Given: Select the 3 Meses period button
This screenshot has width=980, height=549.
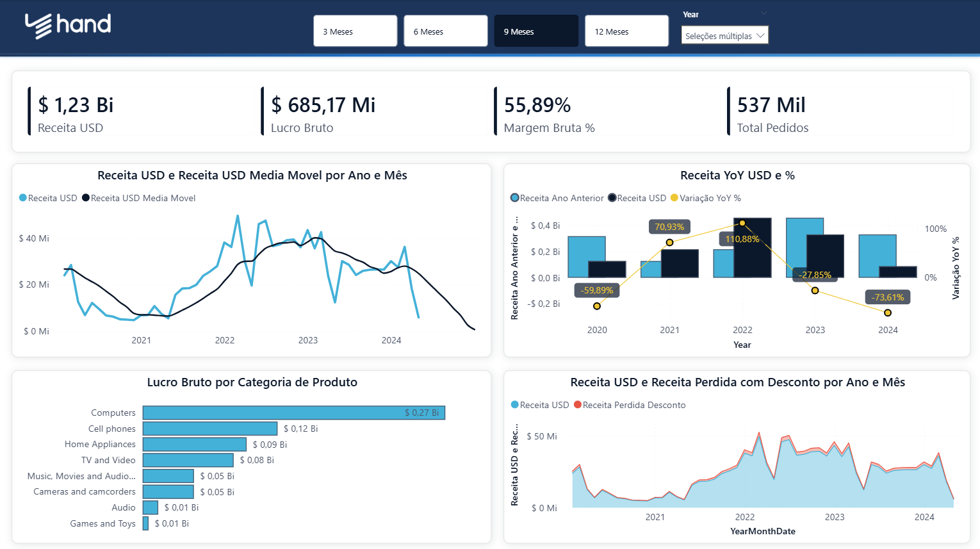Looking at the screenshot, I should click(x=355, y=31).
